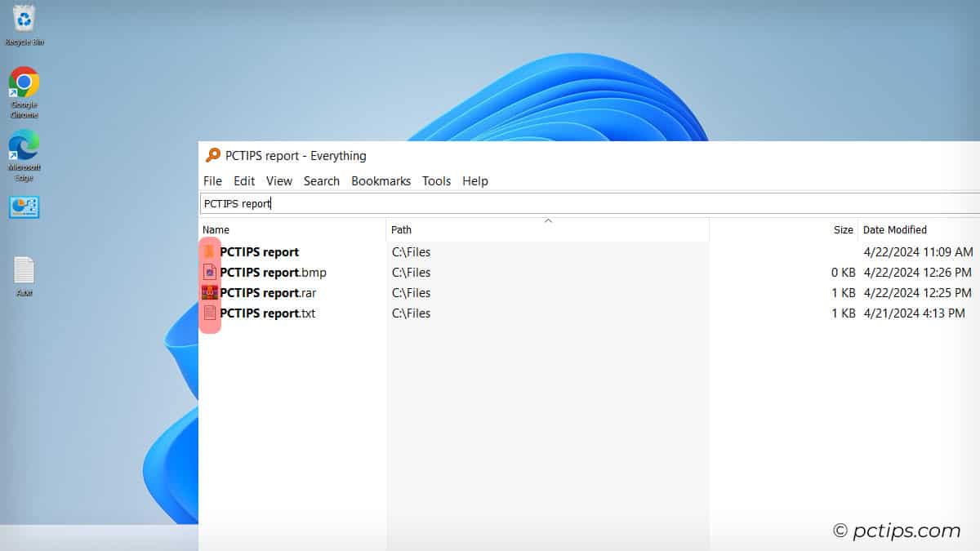
Task: Sort results by the Path column header
Action: tap(401, 229)
